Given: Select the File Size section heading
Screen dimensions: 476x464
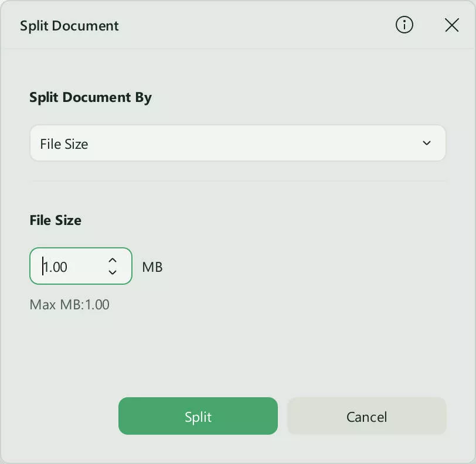Looking at the screenshot, I should (x=55, y=220).
